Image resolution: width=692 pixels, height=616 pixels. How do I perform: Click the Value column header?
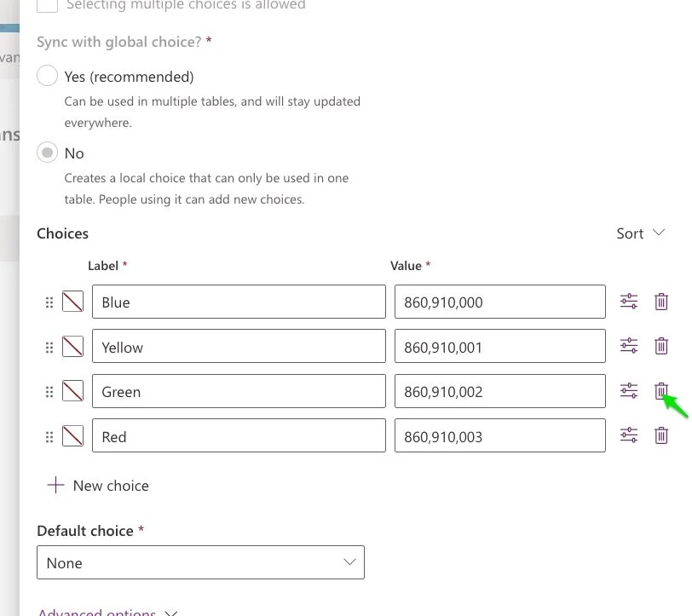point(406,266)
